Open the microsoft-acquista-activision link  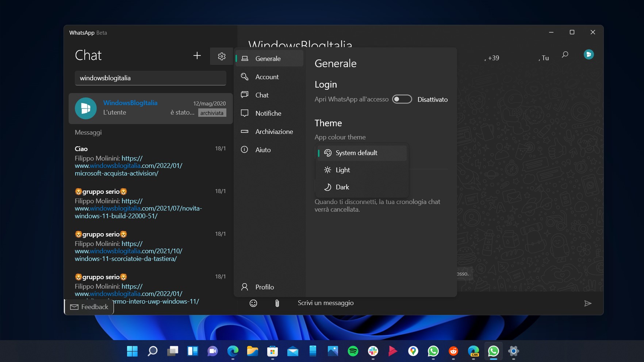129,166
